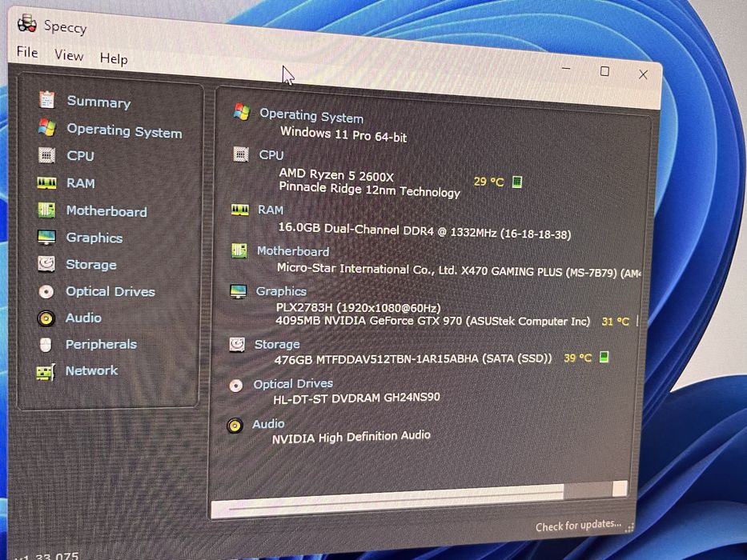This screenshot has height=560, width=747.
Task: Click PLX2783H monitor resolution line
Action: click(x=358, y=308)
